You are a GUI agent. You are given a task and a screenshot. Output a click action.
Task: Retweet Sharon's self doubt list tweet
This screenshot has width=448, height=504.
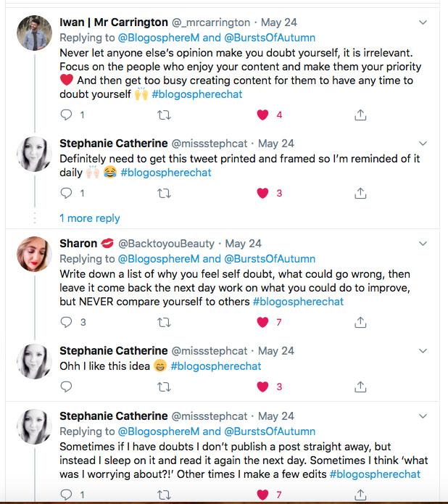pos(165,322)
